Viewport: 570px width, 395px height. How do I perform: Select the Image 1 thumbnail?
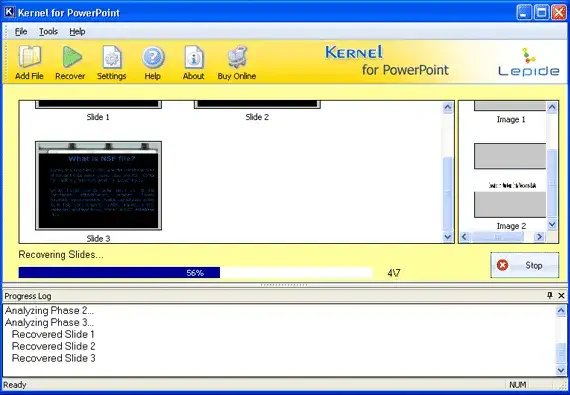[x=510, y=106]
